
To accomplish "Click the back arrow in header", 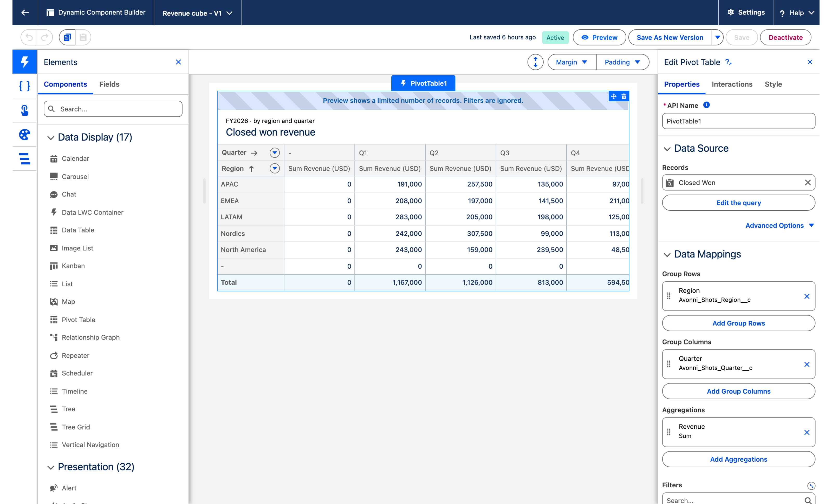I will 25,12.
